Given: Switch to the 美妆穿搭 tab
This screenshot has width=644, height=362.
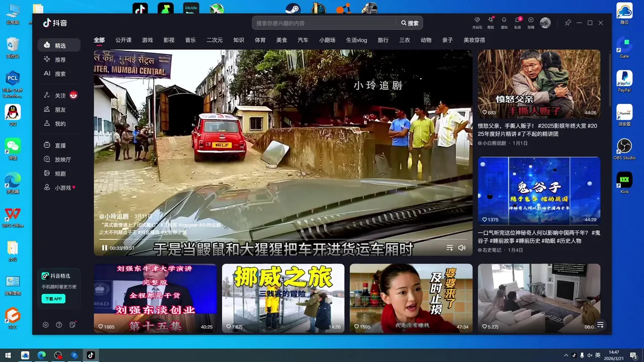Looking at the screenshot, I should pos(474,40).
